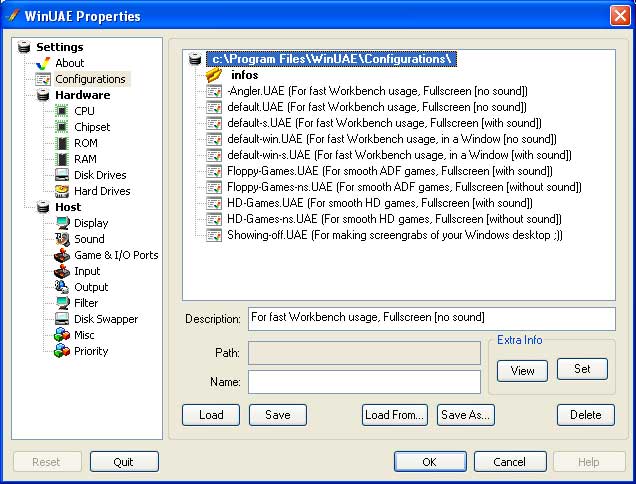Click the Save button
The width and height of the screenshot is (636, 484).
(278, 415)
